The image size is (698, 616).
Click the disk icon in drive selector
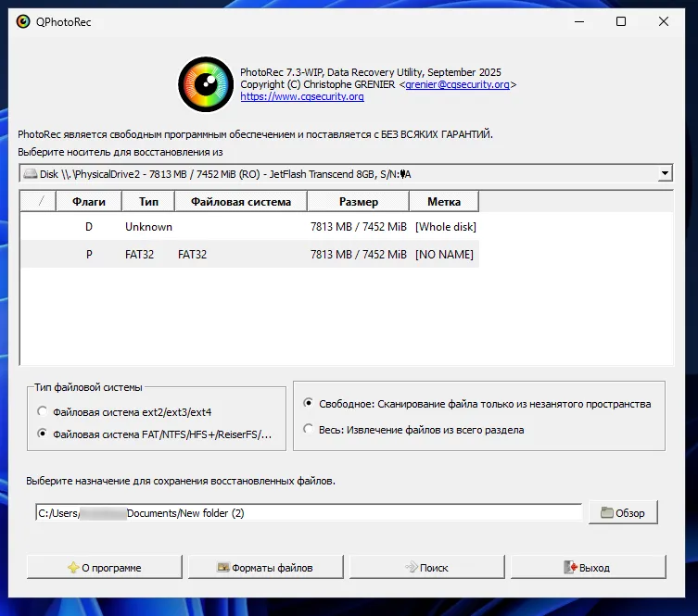tap(31, 174)
